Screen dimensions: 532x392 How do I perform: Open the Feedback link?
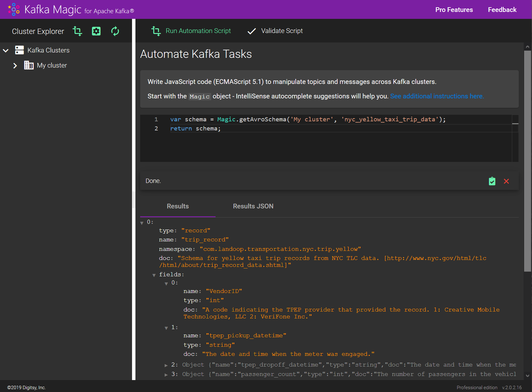click(502, 10)
